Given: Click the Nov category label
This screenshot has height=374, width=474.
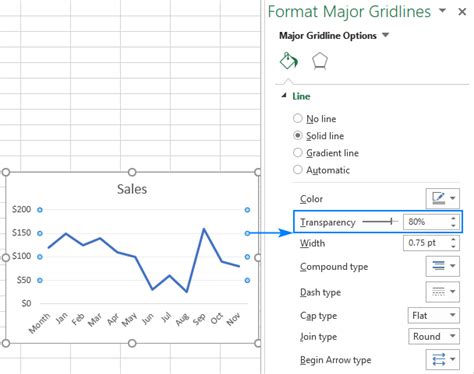Looking at the screenshot, I should click(x=233, y=319).
